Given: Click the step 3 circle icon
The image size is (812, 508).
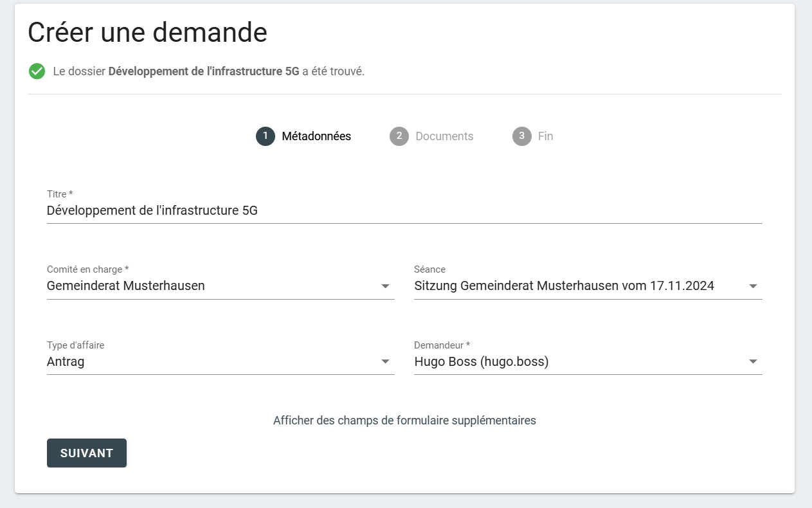Looking at the screenshot, I should pyautogui.click(x=521, y=136).
